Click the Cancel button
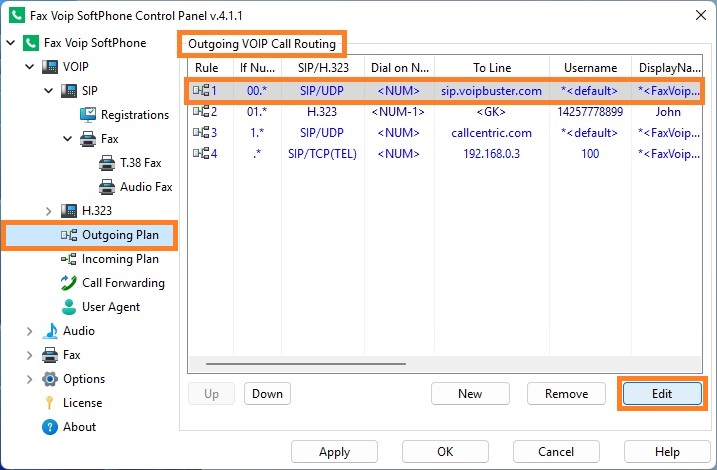 coord(556,452)
